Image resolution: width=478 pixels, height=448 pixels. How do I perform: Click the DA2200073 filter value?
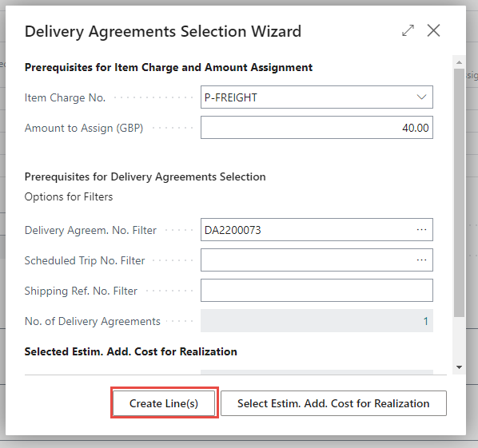click(x=233, y=230)
